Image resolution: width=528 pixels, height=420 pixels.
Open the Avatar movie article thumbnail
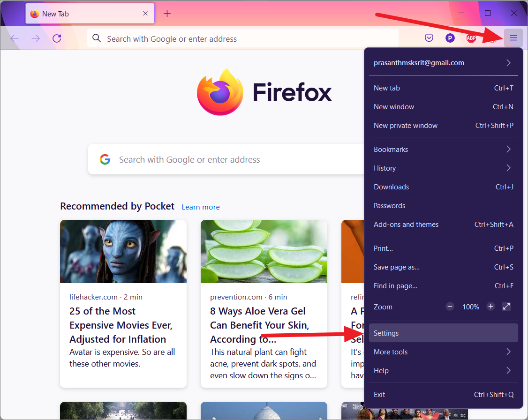tap(123, 251)
